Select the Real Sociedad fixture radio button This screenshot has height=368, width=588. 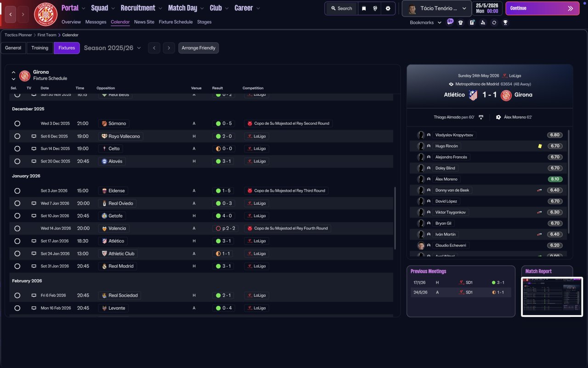[x=17, y=295]
